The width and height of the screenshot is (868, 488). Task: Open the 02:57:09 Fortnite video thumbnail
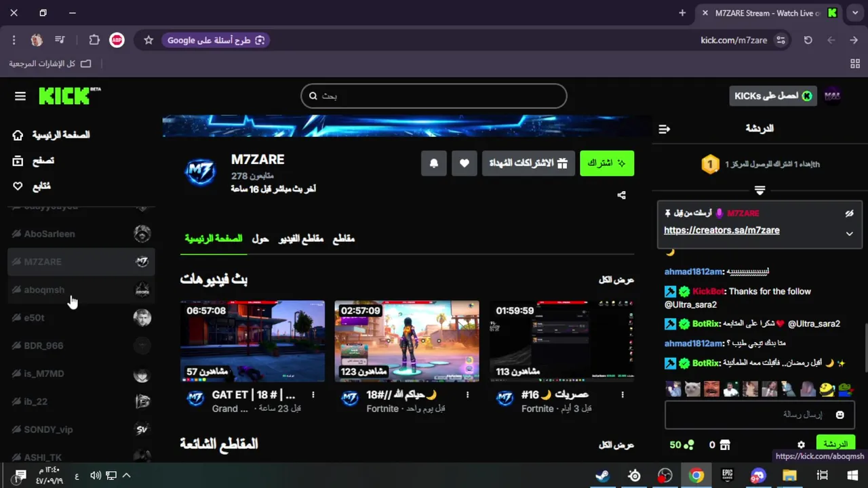click(407, 342)
